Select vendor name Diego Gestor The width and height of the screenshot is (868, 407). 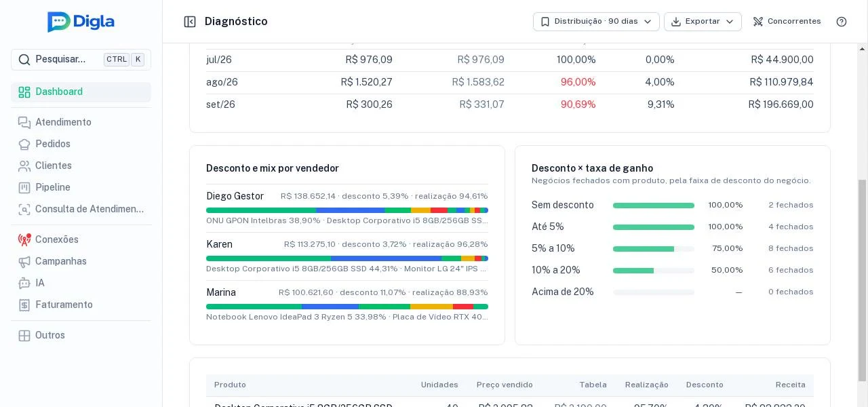pyautogui.click(x=235, y=197)
